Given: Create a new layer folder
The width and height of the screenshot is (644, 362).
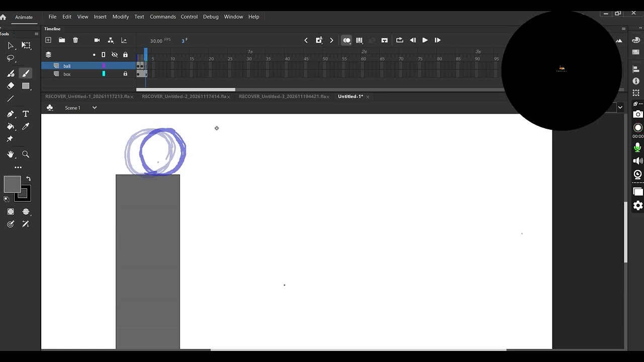Looking at the screenshot, I should [61, 40].
